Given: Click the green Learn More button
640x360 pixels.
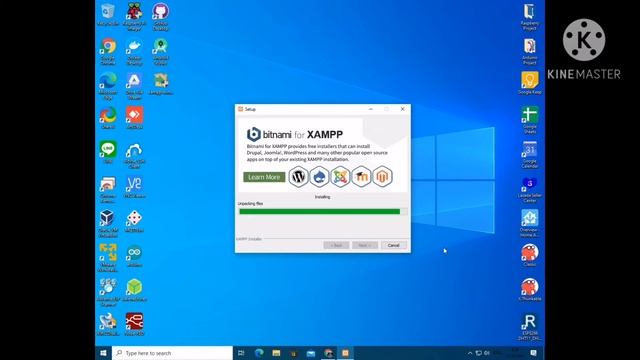Looking at the screenshot, I should [x=264, y=177].
